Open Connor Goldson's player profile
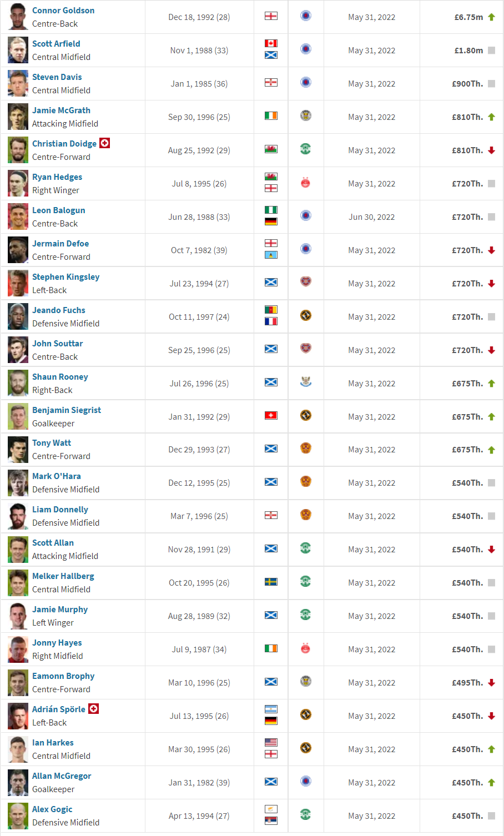 click(x=63, y=11)
